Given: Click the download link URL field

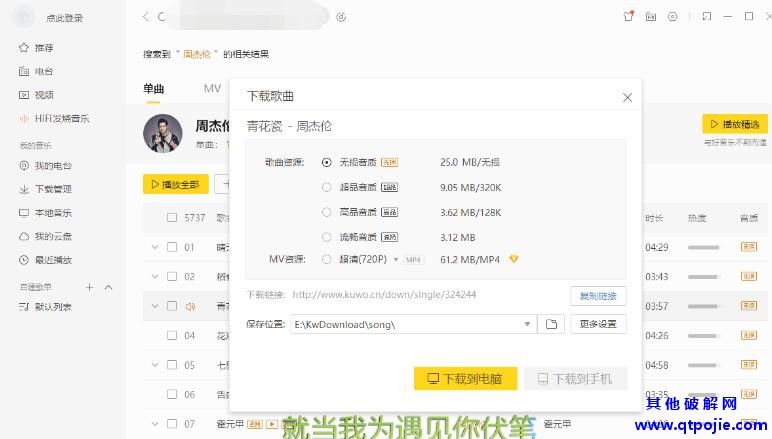Looking at the screenshot, I should [x=384, y=295].
